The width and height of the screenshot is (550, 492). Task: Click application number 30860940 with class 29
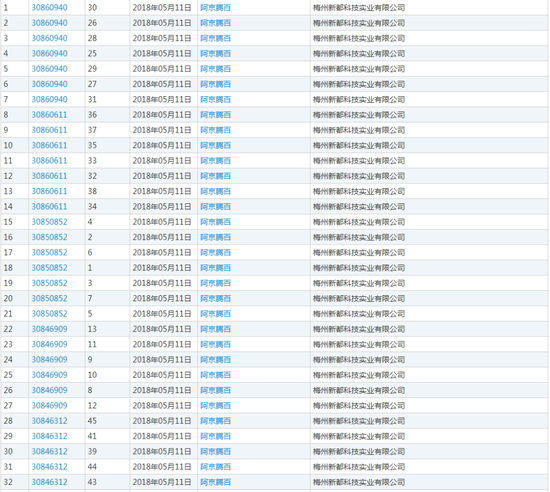[49, 69]
